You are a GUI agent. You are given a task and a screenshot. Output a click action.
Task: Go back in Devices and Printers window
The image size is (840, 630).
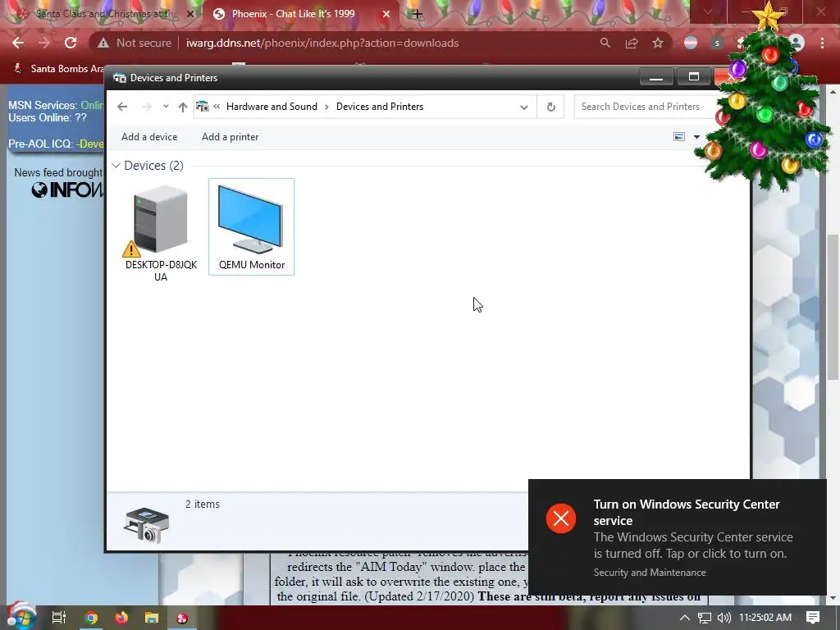tap(122, 107)
